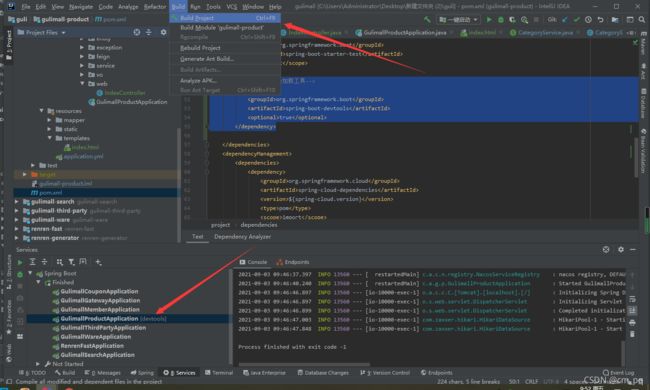This screenshot has height=390, width=650.
Task: Open Search Everywhere magnifier icon
Action: pyautogui.click(x=642, y=19)
